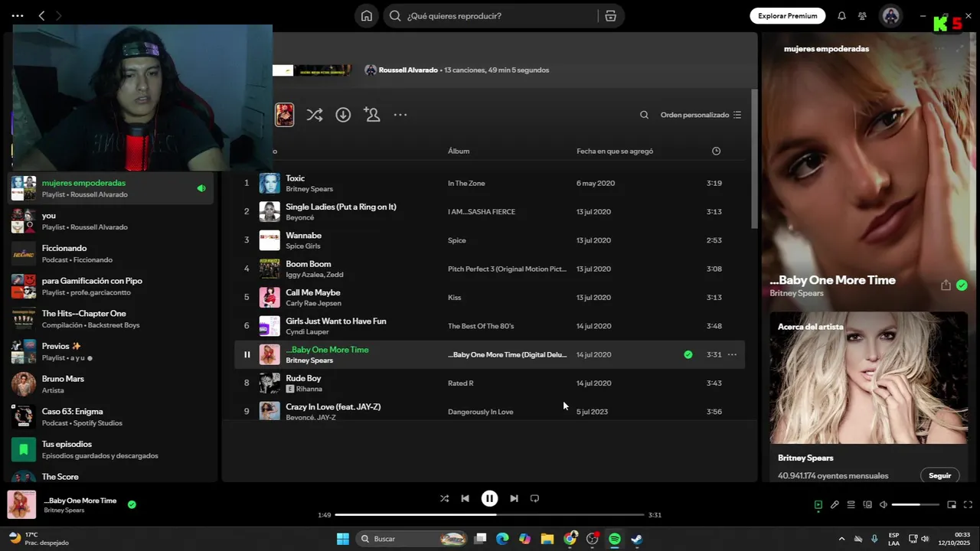
Task: Open more options for the playlist
Action: tap(400, 115)
